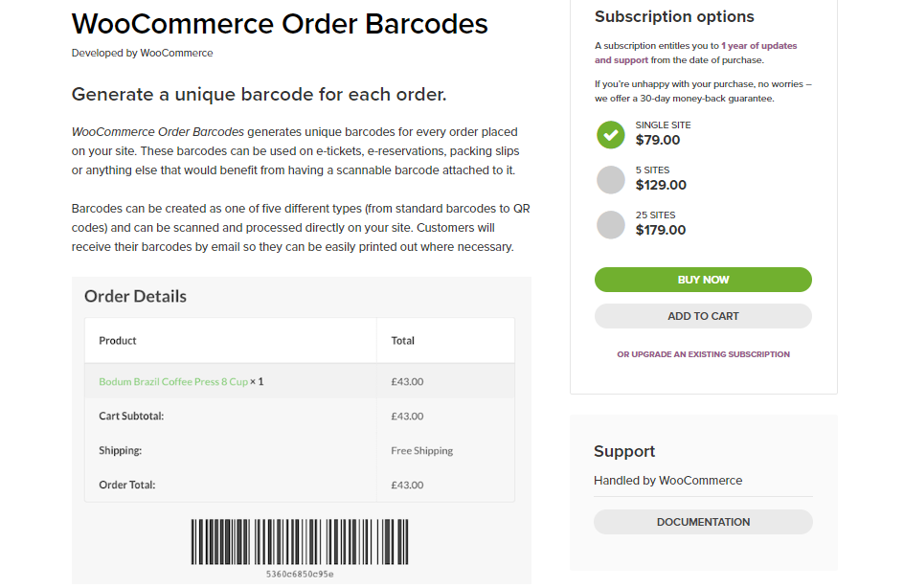This screenshot has width=904, height=588.
Task: Click the $179.00 price label
Action: click(661, 230)
